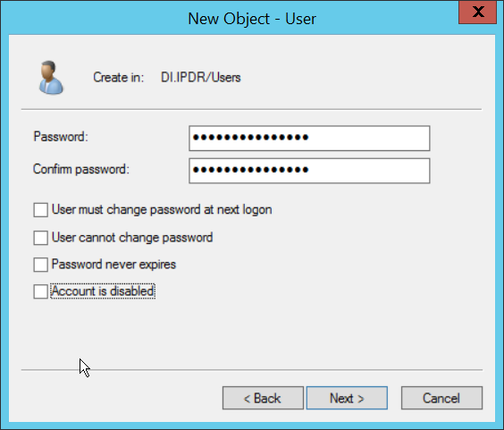Click the Create in: label

[x=118, y=78]
